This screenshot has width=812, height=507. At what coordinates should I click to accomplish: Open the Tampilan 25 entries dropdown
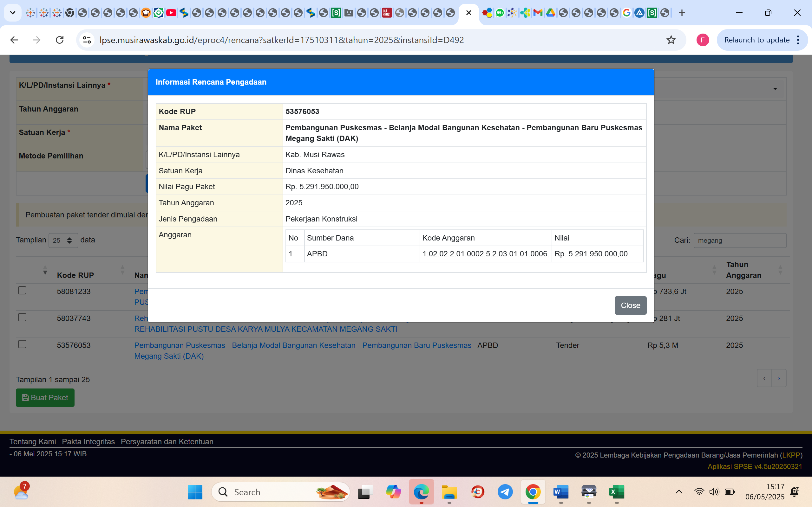click(63, 241)
